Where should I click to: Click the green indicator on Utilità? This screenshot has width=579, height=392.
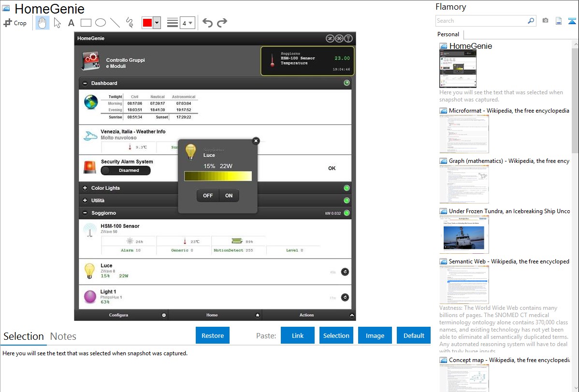coord(347,201)
